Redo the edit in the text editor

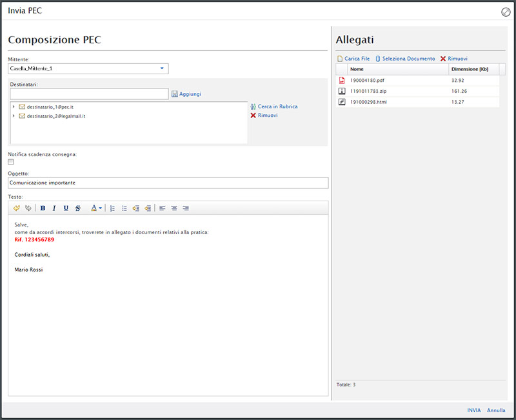[x=28, y=208]
